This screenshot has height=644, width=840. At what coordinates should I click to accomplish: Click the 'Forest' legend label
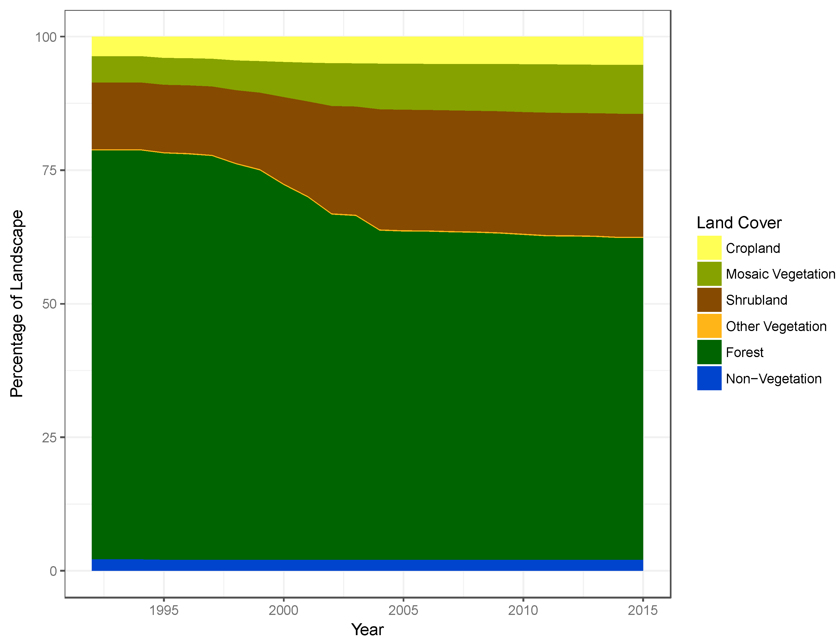[x=744, y=353]
